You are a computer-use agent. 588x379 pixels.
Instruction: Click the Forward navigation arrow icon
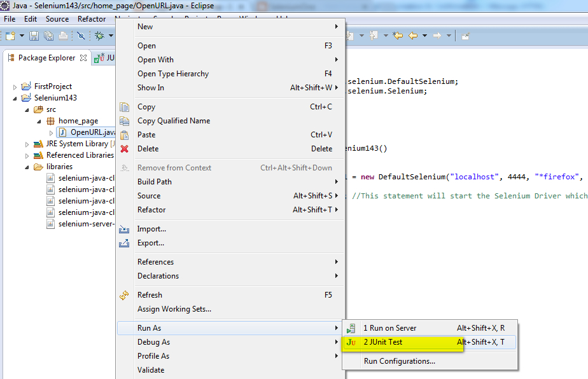[x=437, y=36]
